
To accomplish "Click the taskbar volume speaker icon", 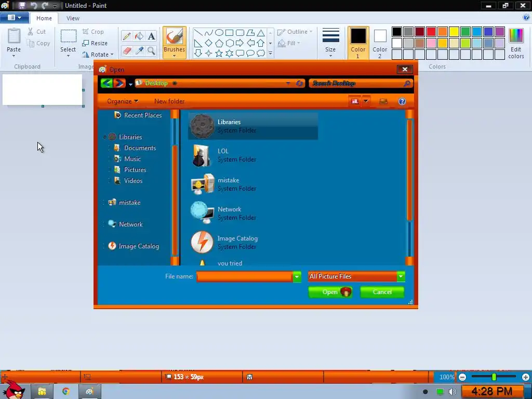I will pos(453,392).
